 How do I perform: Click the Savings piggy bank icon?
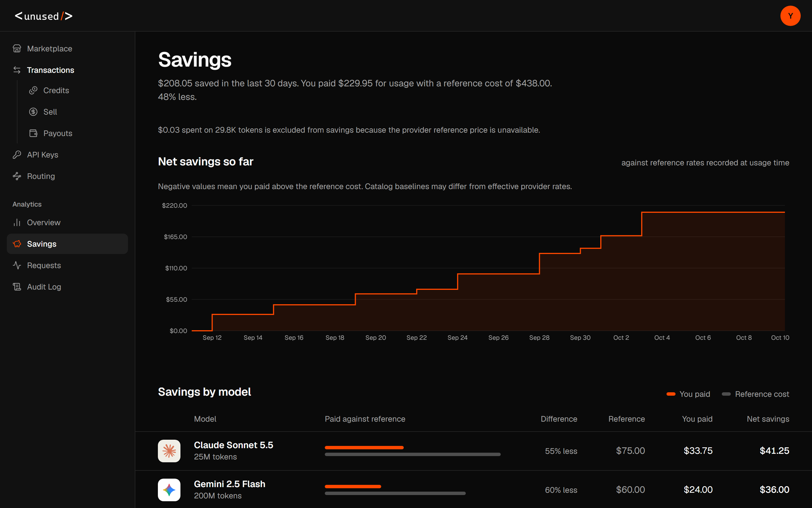tap(17, 244)
